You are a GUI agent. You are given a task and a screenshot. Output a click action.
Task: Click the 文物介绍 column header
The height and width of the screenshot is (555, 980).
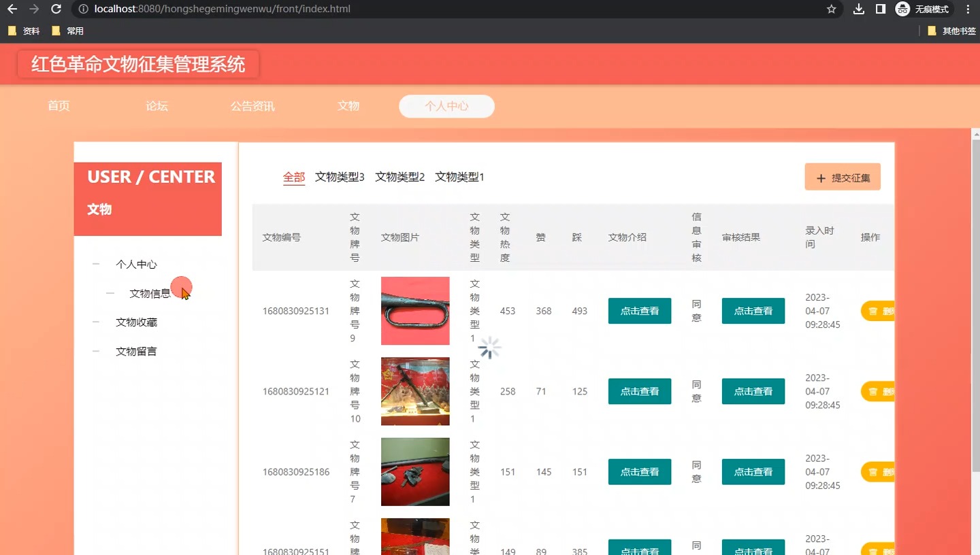coord(627,237)
